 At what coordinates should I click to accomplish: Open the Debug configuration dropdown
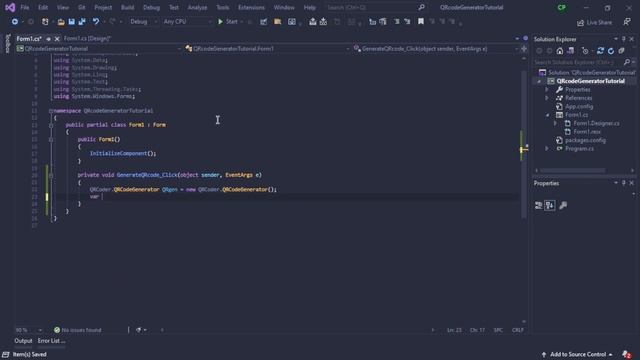click(143, 22)
